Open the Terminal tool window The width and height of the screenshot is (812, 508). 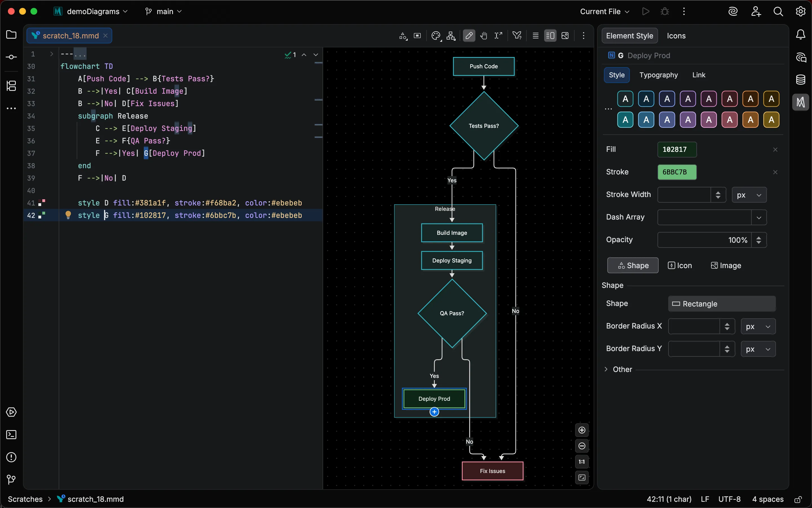(x=11, y=435)
